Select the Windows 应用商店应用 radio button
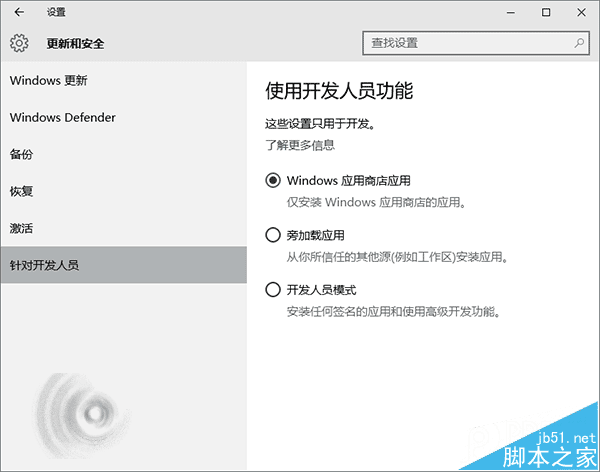Screen dimensions: 600x472 tap(273, 180)
